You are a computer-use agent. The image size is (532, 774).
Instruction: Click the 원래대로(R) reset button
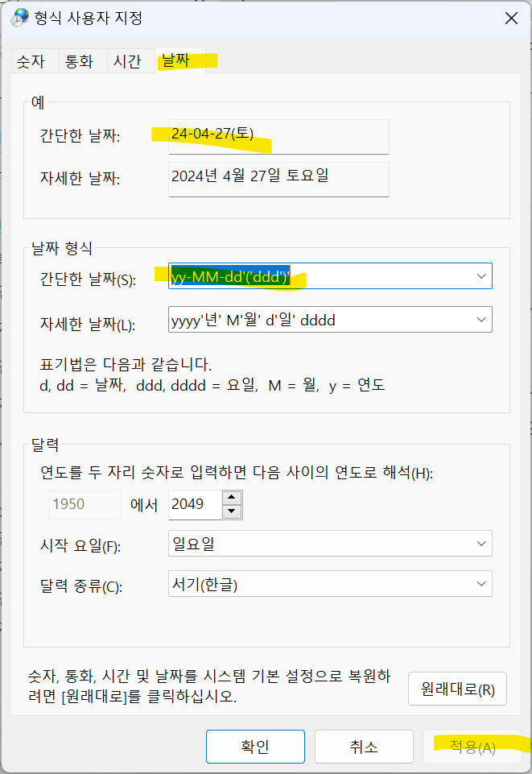tap(457, 689)
